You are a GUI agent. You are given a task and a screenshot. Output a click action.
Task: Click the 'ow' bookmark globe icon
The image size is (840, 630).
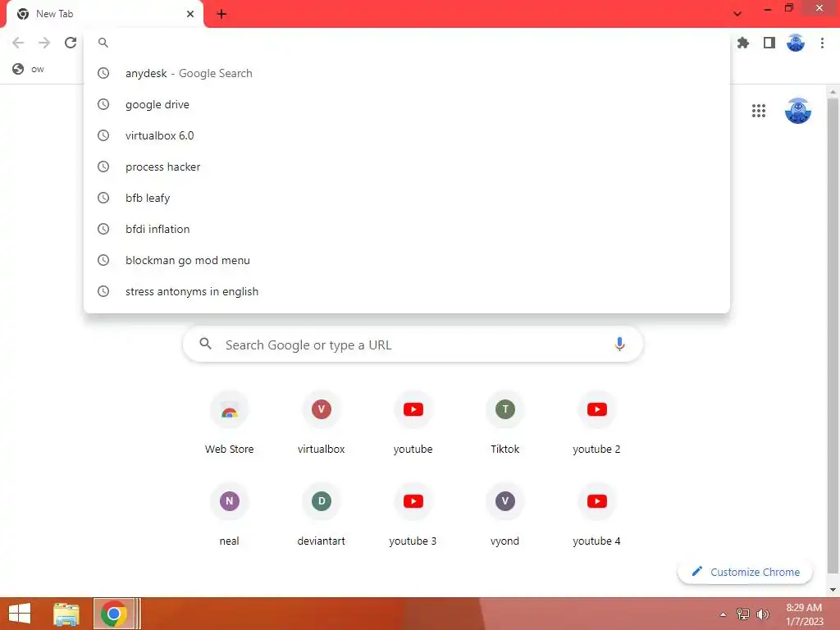[x=18, y=69]
